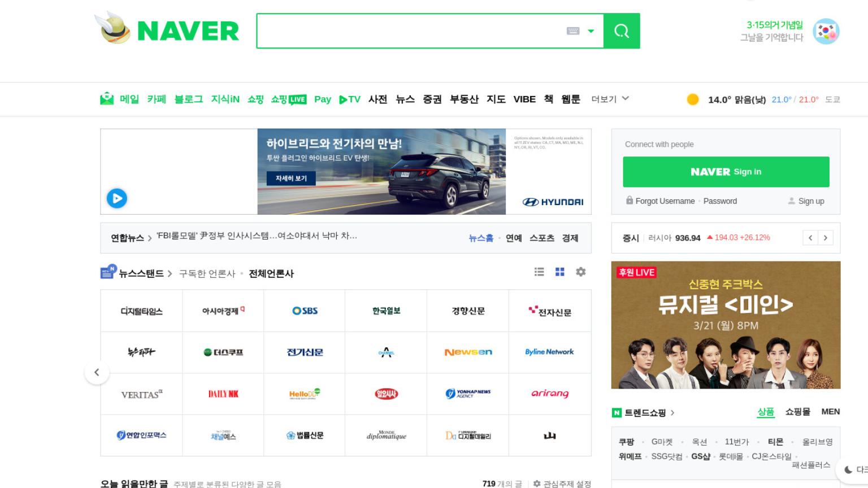Viewport: 868px width, 488px height.
Task: Switch newsstand to list view
Action: coord(539,272)
